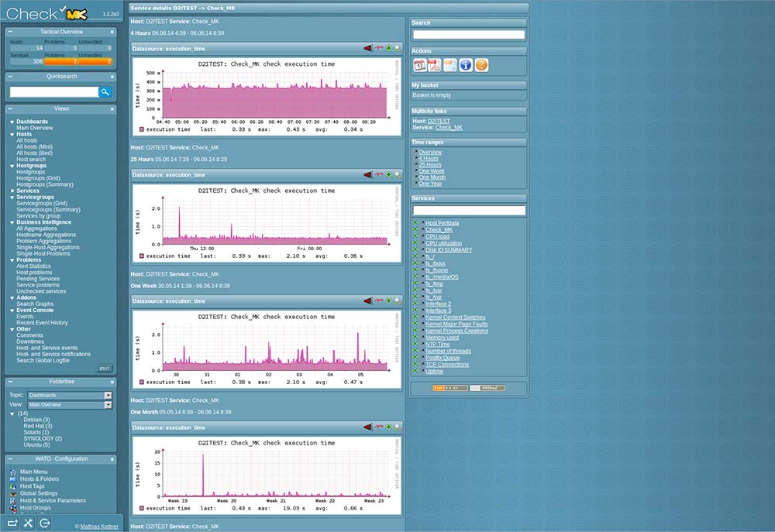Collapse the Problems section in Views
The width and height of the screenshot is (775, 532).
[x=12, y=260]
